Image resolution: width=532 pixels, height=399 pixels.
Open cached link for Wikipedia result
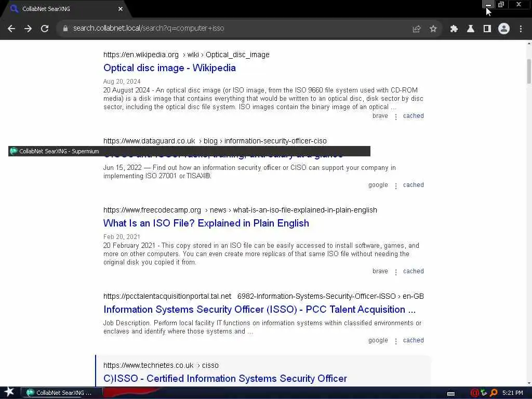[x=413, y=116]
